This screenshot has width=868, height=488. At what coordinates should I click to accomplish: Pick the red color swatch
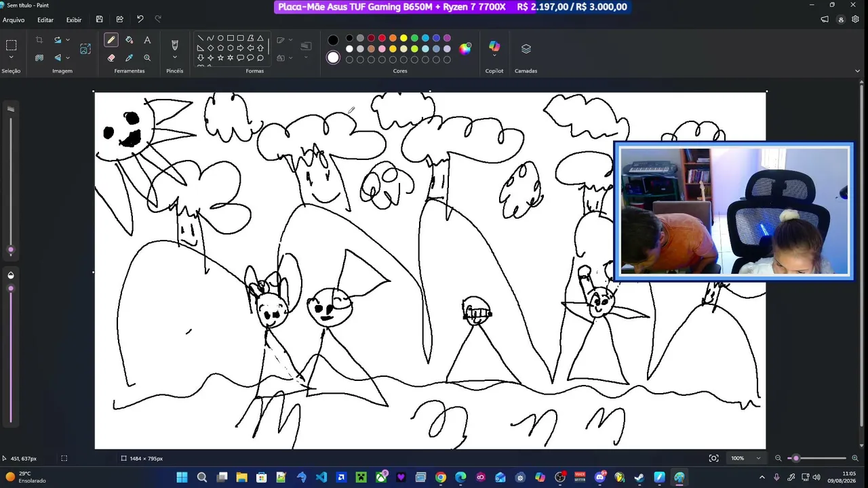point(382,38)
